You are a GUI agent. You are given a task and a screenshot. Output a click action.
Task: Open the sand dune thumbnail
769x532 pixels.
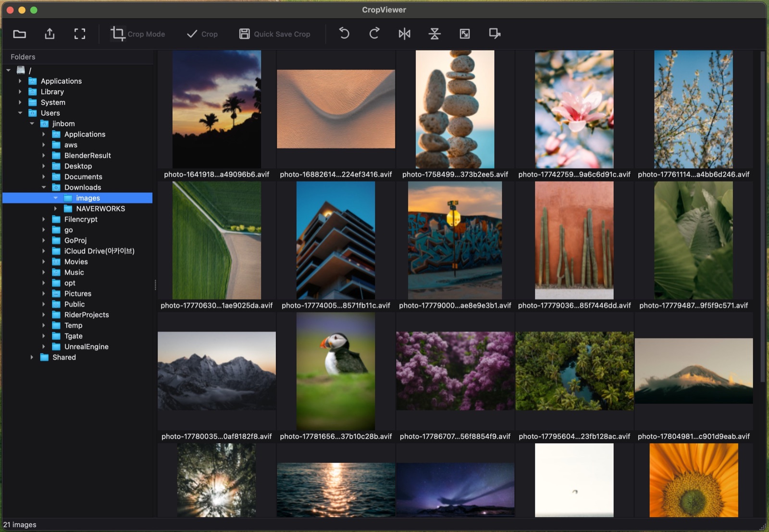[336, 109]
